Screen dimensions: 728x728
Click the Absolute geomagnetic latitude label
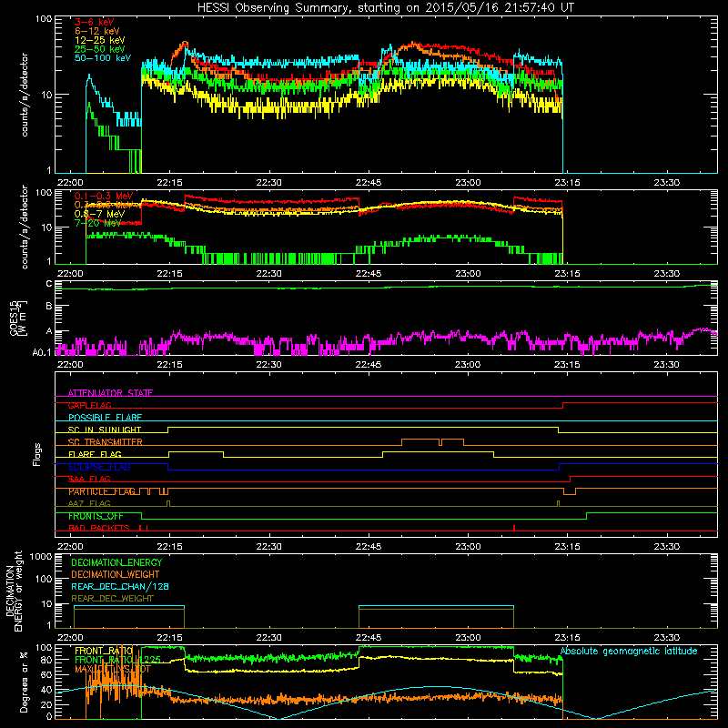pos(629,651)
